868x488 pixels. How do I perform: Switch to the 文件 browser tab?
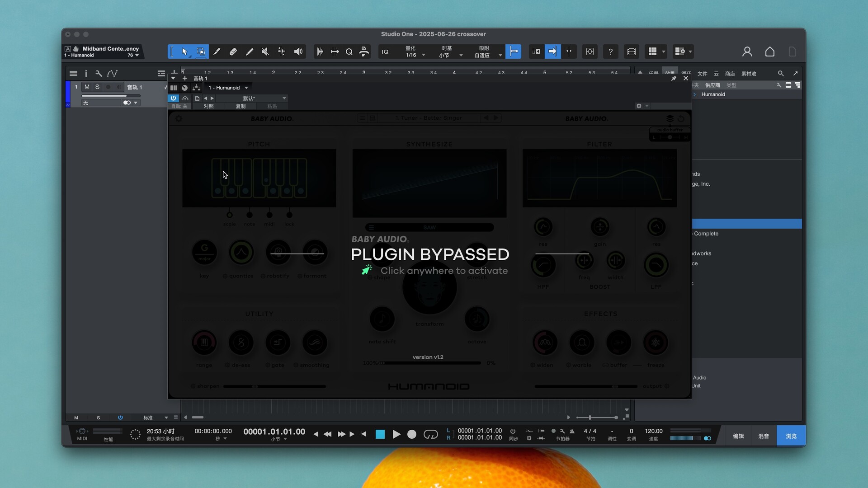pyautogui.click(x=702, y=73)
